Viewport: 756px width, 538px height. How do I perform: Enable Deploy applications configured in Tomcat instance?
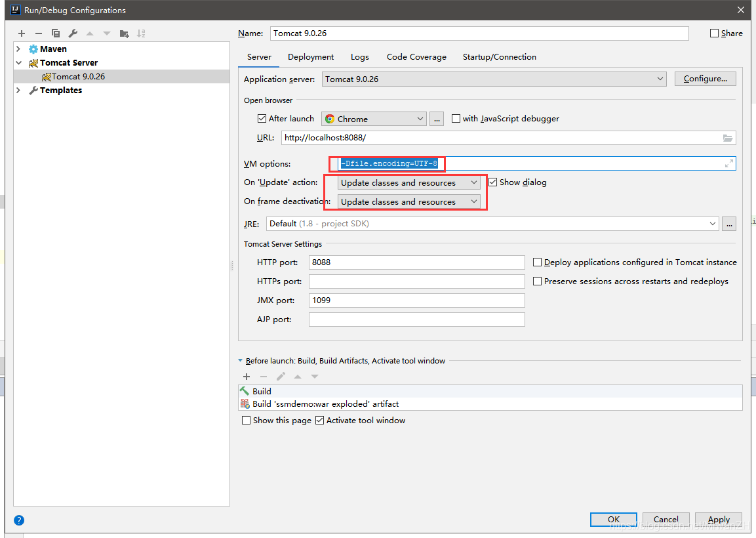[537, 262]
